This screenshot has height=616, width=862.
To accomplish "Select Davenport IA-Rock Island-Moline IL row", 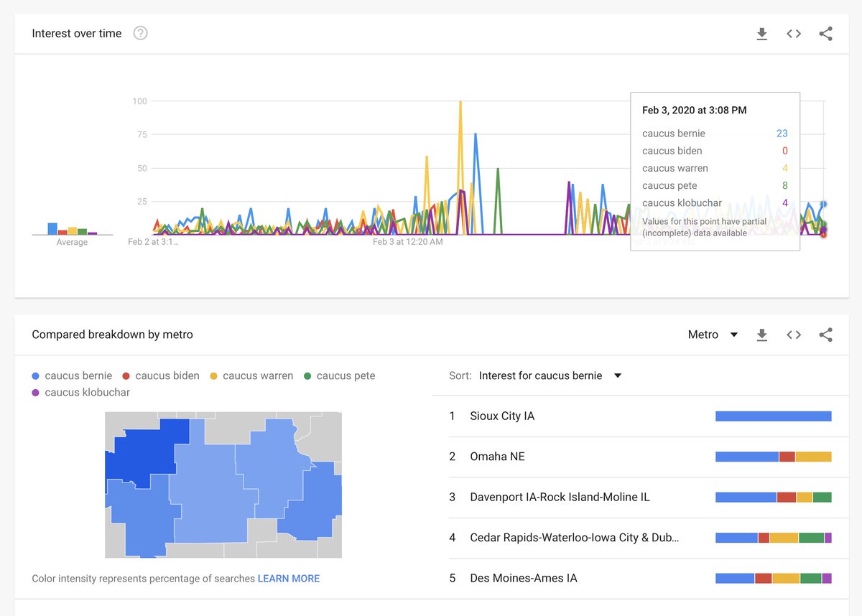I will click(x=640, y=497).
